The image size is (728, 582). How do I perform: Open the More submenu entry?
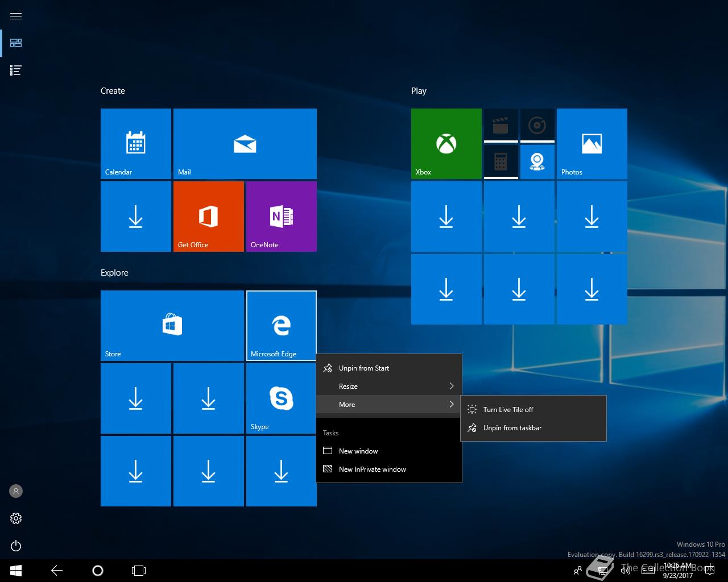point(389,405)
